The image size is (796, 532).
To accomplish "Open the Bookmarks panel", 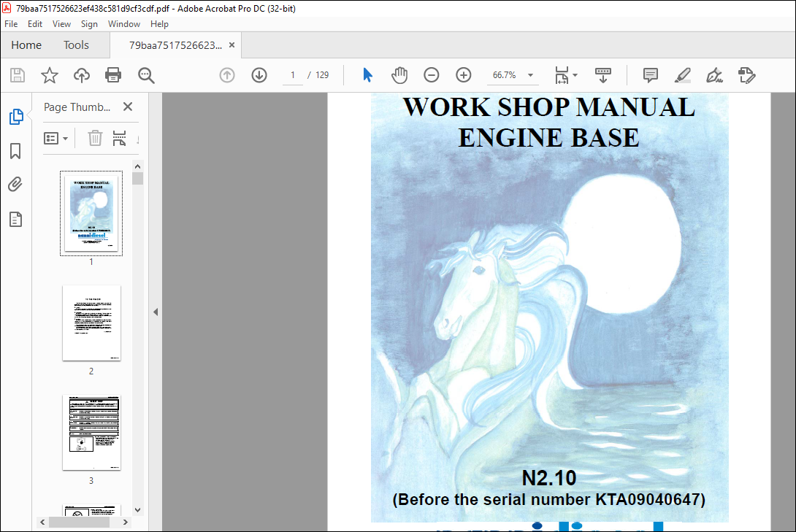I will pyautogui.click(x=15, y=150).
